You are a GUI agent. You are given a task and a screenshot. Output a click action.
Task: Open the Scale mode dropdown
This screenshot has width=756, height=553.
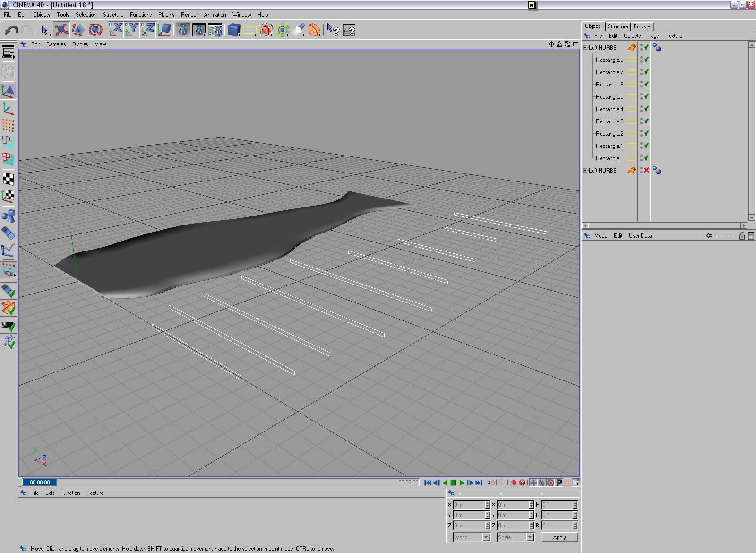(x=515, y=537)
